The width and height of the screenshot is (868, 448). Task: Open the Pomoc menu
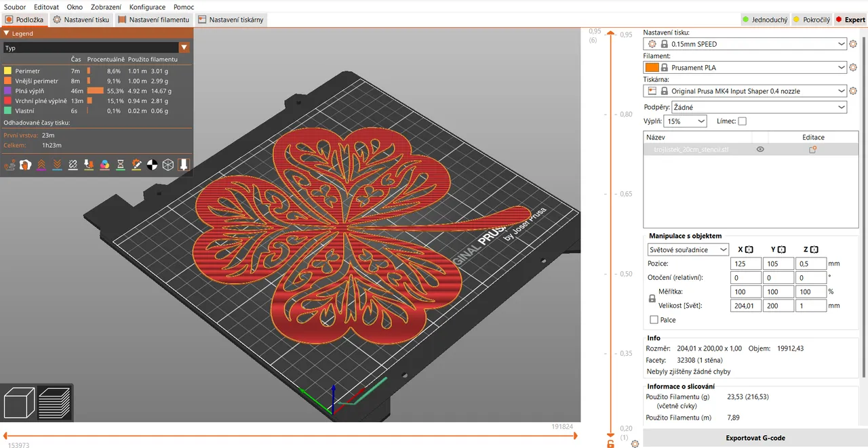[x=183, y=7]
